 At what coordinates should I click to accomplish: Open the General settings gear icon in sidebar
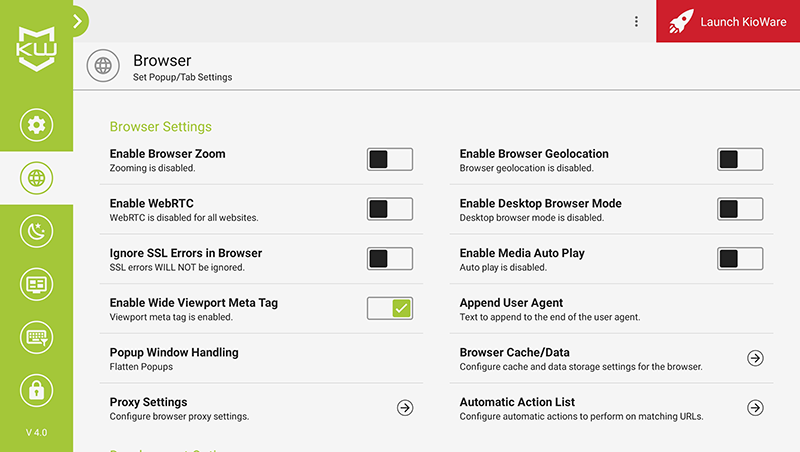tap(36, 124)
